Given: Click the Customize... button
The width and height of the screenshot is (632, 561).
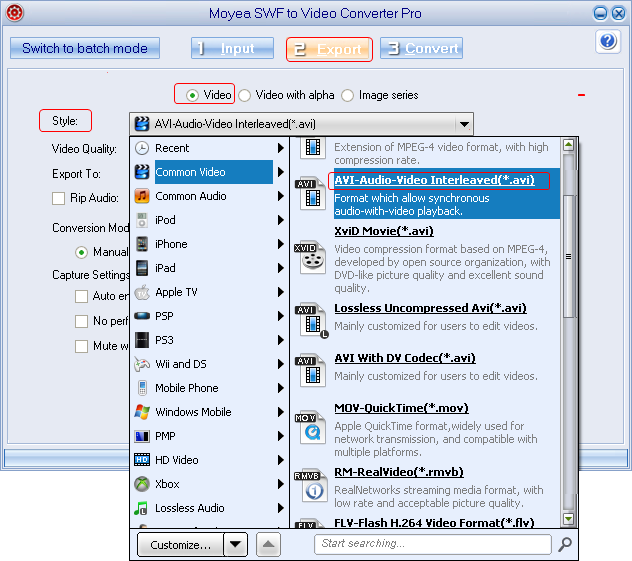Looking at the screenshot, I should click(x=181, y=544).
